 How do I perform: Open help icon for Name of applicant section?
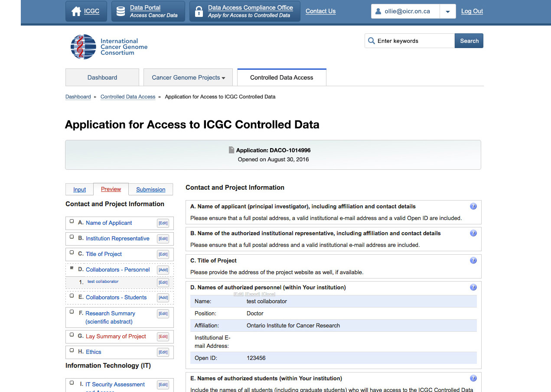[x=473, y=207]
